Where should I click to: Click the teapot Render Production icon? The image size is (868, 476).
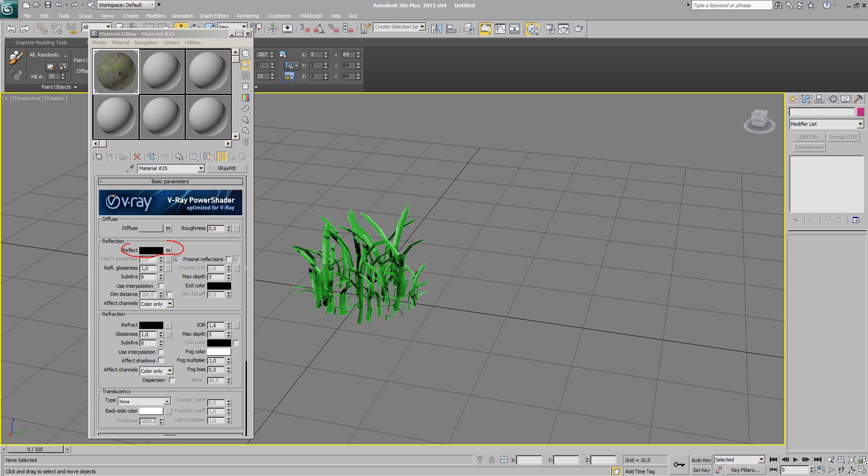pyautogui.click(x=578, y=29)
